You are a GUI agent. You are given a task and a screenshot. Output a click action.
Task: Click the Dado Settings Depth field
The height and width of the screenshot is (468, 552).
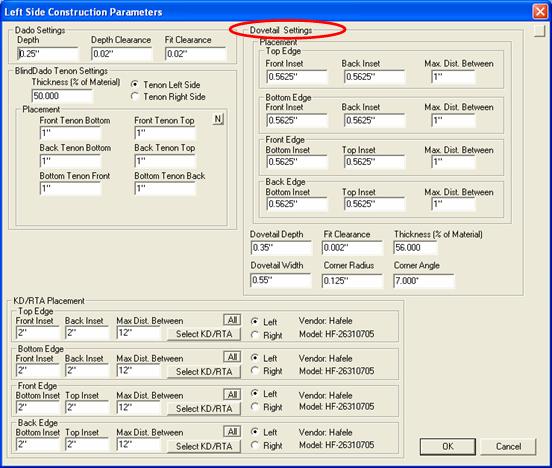point(48,54)
